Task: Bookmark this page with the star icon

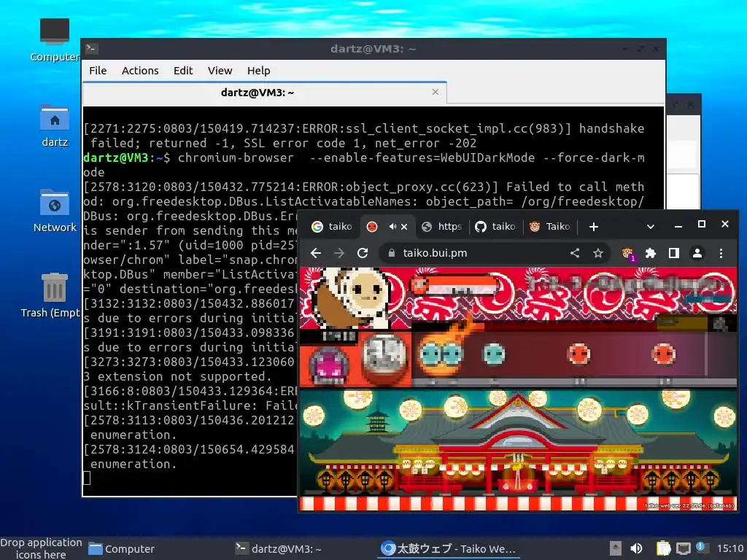Action: click(x=598, y=253)
